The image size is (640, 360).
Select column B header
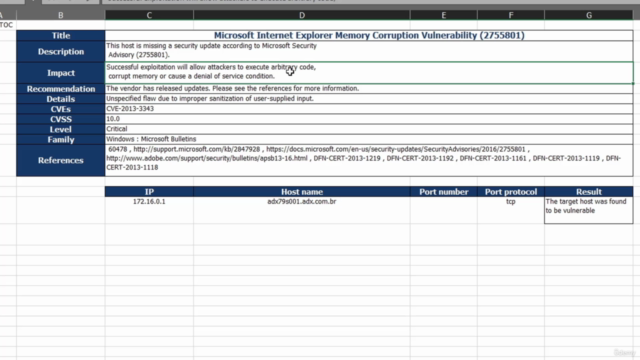tap(60, 15)
